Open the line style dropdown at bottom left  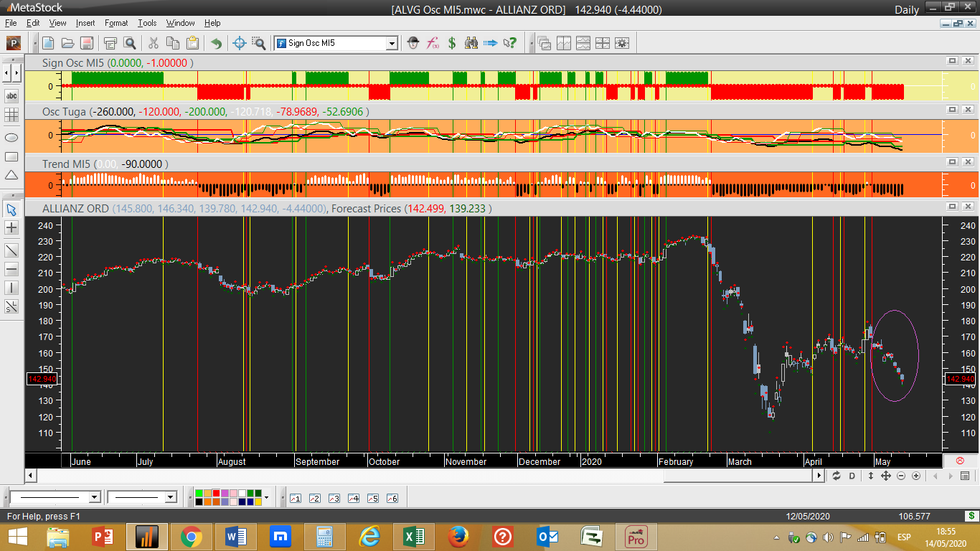pos(94,497)
